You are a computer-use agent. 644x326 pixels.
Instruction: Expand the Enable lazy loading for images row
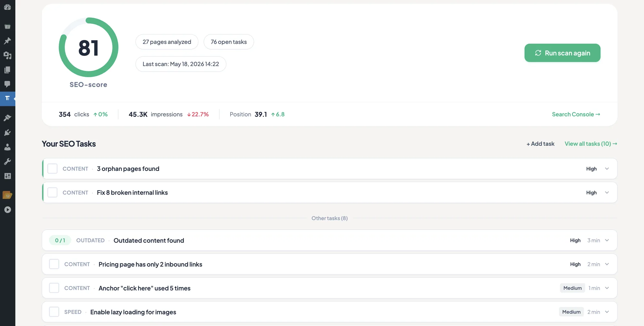tap(607, 312)
